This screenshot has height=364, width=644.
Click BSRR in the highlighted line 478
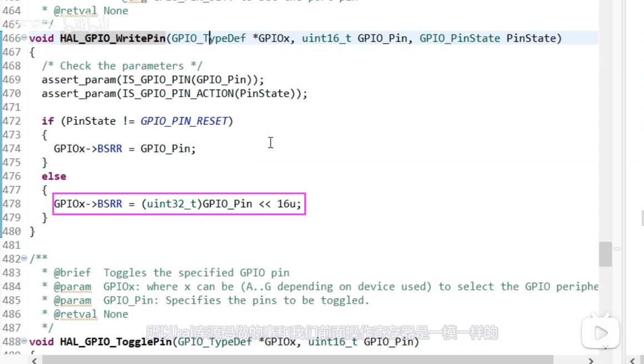(x=109, y=204)
